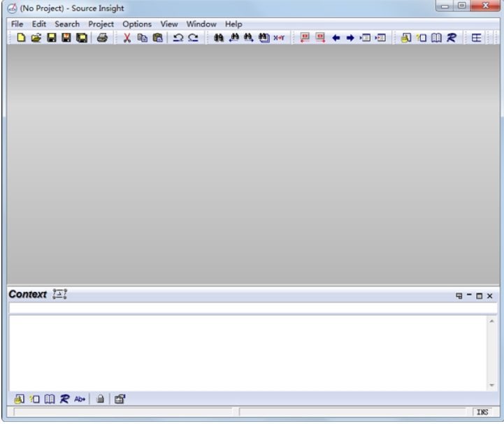
Task: Click the window layout icon at toolbar end
Action: [x=476, y=38]
